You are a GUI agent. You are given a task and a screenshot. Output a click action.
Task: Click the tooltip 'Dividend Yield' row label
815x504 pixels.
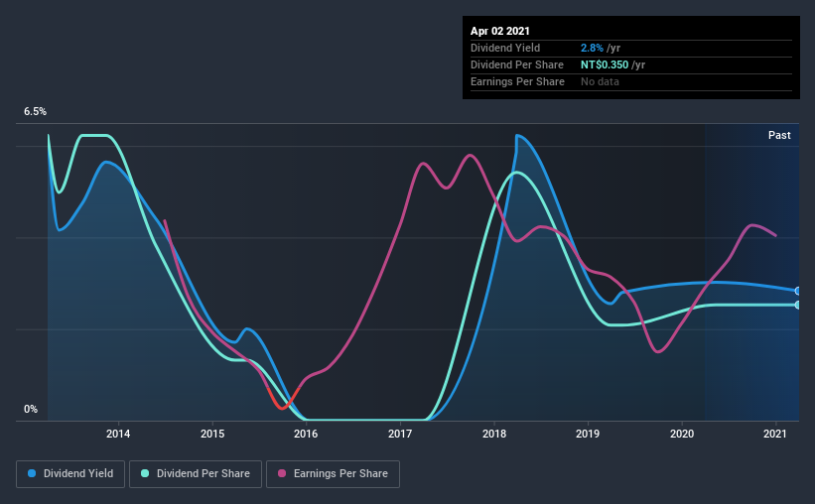coord(505,49)
